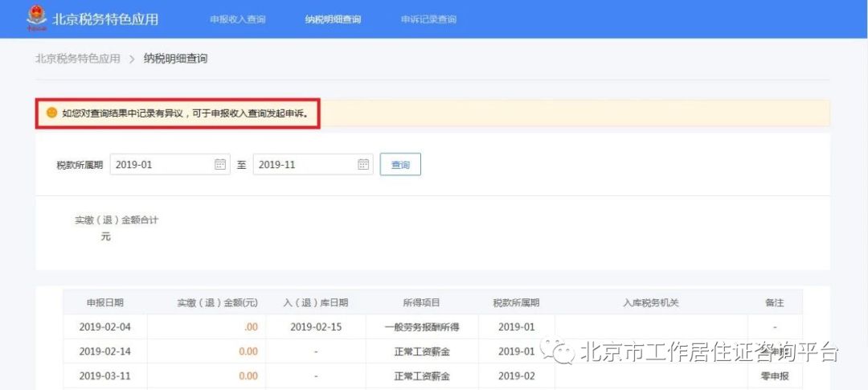Click the 所得项目 column header
Image resolution: width=868 pixels, height=390 pixels.
[x=422, y=302]
